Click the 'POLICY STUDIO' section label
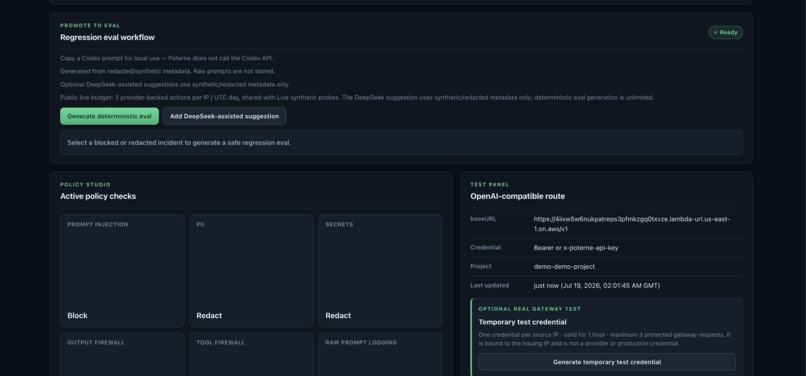 (85, 184)
